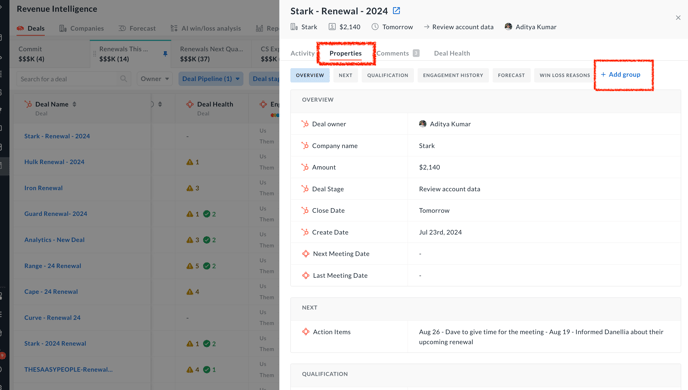This screenshot has width=688, height=390.
Task: Open the Stark - Renewal - 2024 deal
Action: coord(57,136)
